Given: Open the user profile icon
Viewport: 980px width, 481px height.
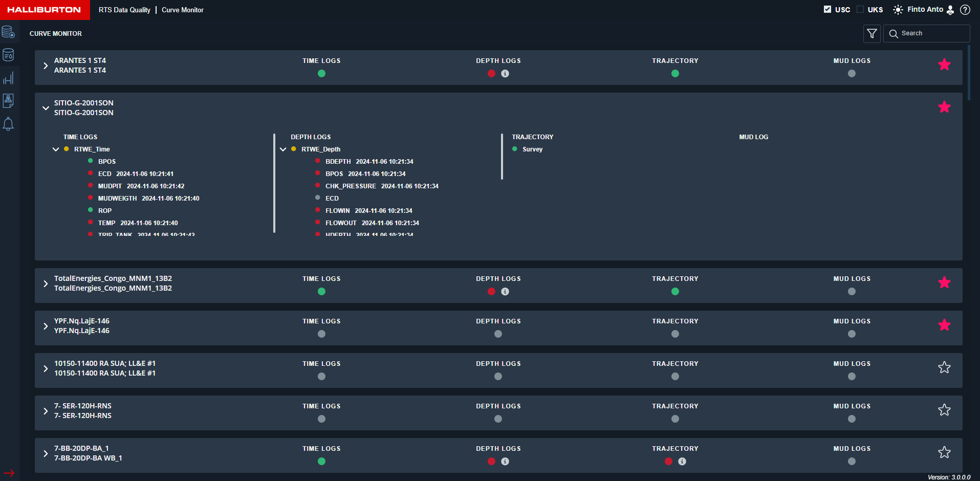Looking at the screenshot, I should (x=950, y=10).
